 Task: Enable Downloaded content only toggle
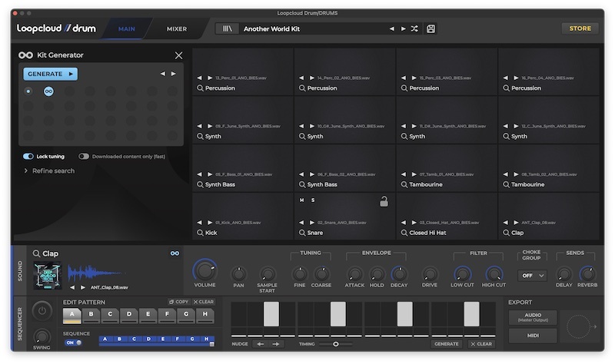point(83,156)
